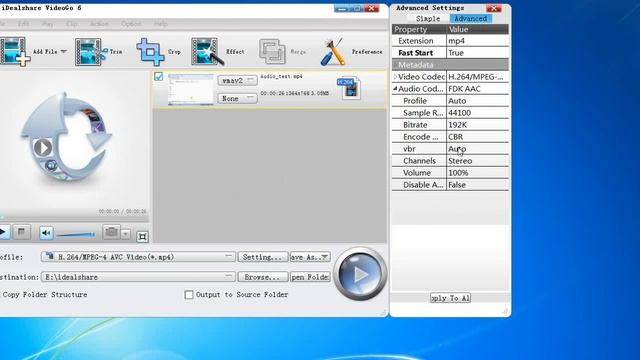Viewport: 640px width, 360px height.
Task: Open the Trim tool
Action: pos(91,52)
